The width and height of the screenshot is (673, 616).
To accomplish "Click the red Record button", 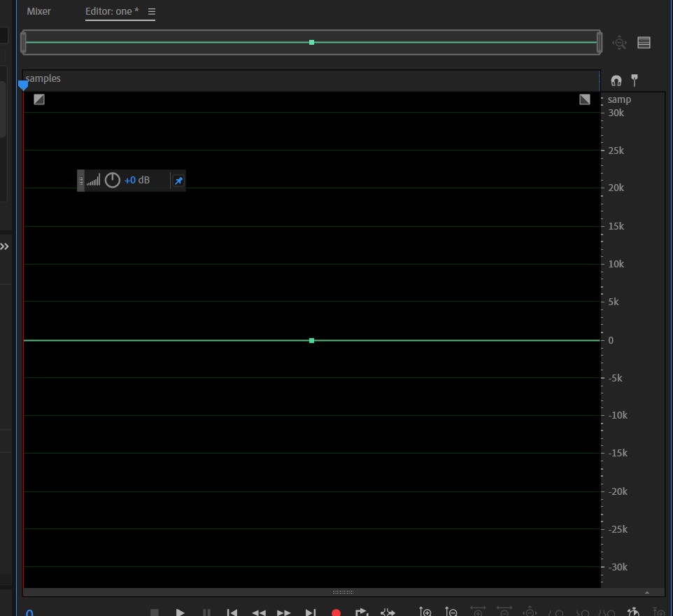I will point(336,612).
